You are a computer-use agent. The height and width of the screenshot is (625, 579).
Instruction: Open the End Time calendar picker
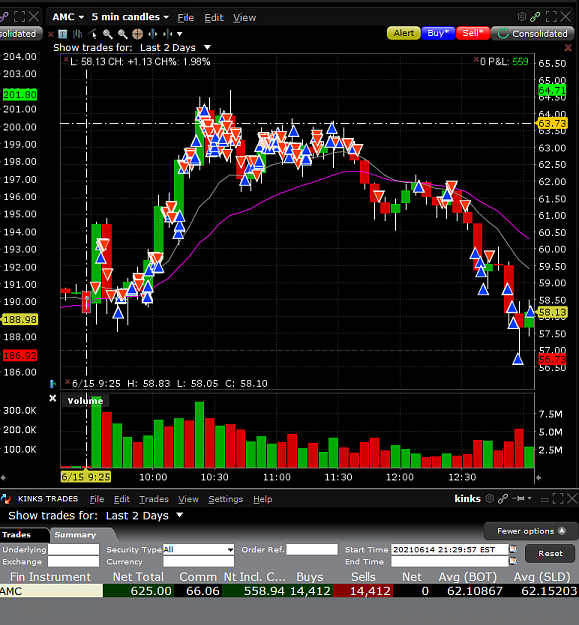point(513,561)
